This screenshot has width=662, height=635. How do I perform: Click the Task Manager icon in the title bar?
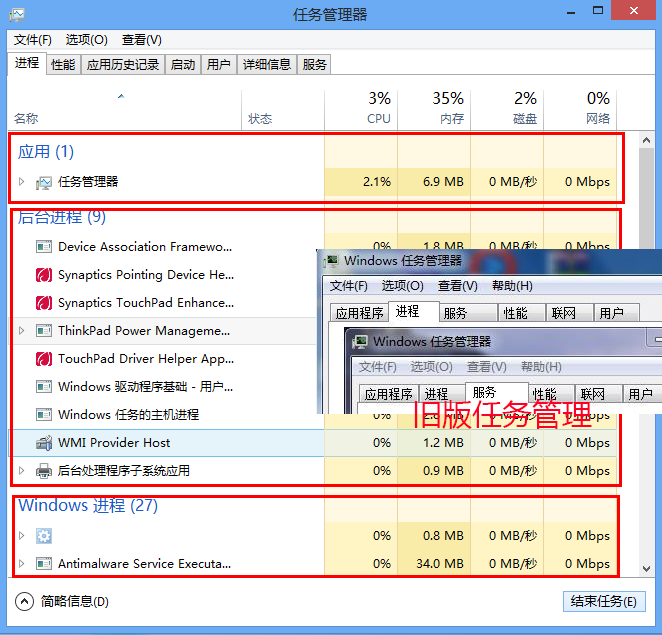pyautogui.click(x=17, y=14)
